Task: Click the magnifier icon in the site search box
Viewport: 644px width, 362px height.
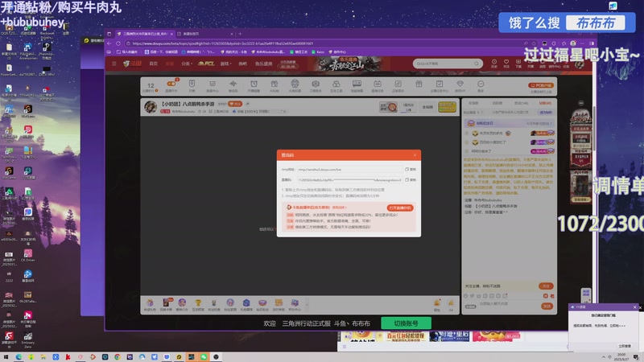Action: pos(477,64)
